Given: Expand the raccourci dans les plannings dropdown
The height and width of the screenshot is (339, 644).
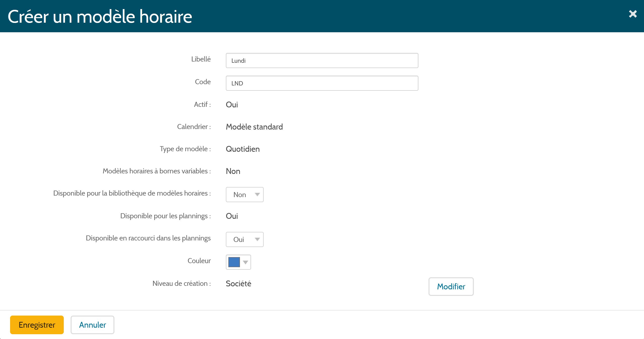Looking at the screenshot, I should coord(244,239).
